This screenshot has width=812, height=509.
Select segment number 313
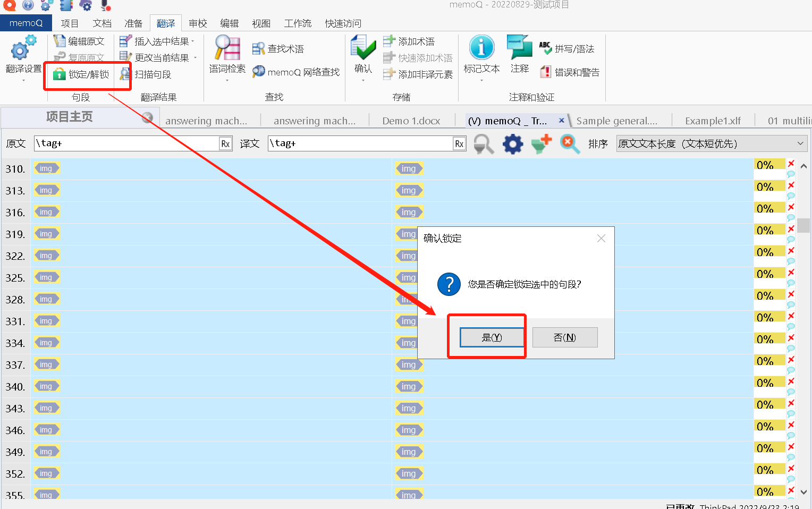tap(15, 191)
